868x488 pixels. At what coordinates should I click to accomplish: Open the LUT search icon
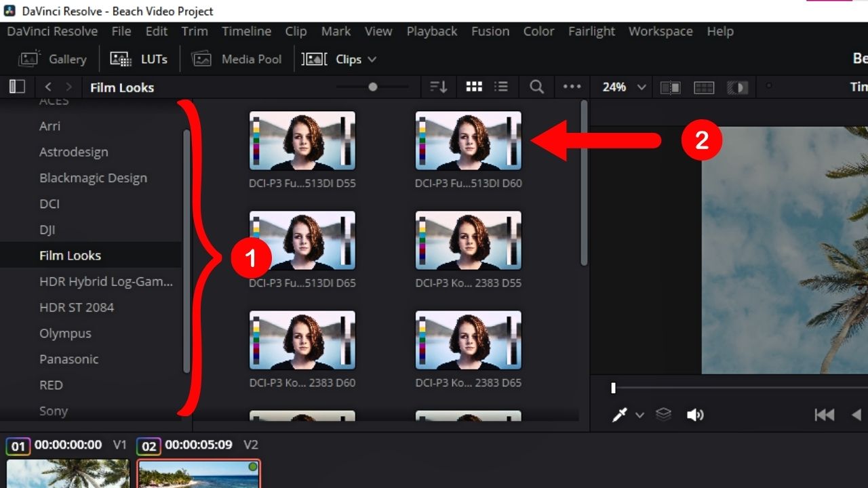(x=536, y=87)
